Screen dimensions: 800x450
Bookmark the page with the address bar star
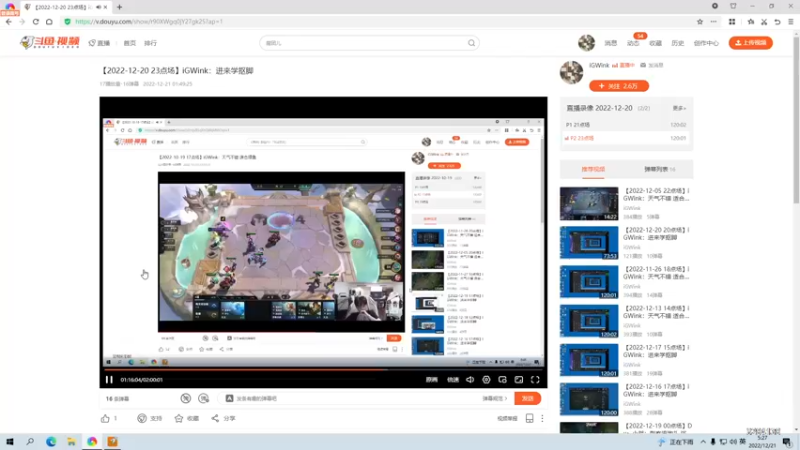point(700,21)
